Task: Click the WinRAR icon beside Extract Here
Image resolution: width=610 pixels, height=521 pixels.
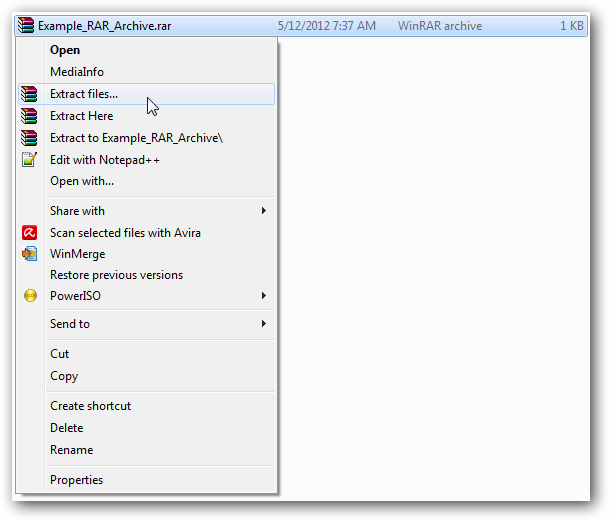Action: point(29,116)
